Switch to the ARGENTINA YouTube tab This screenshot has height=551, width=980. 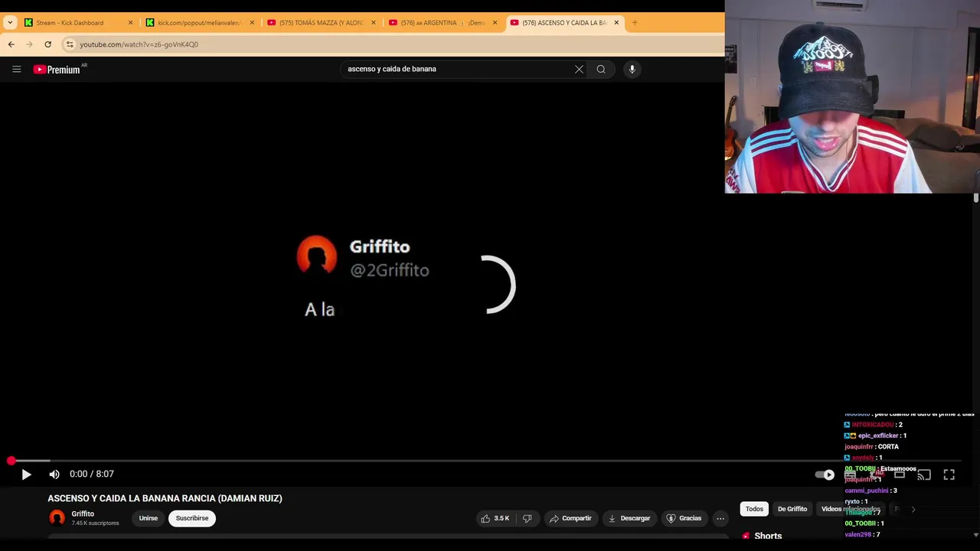pos(443,23)
